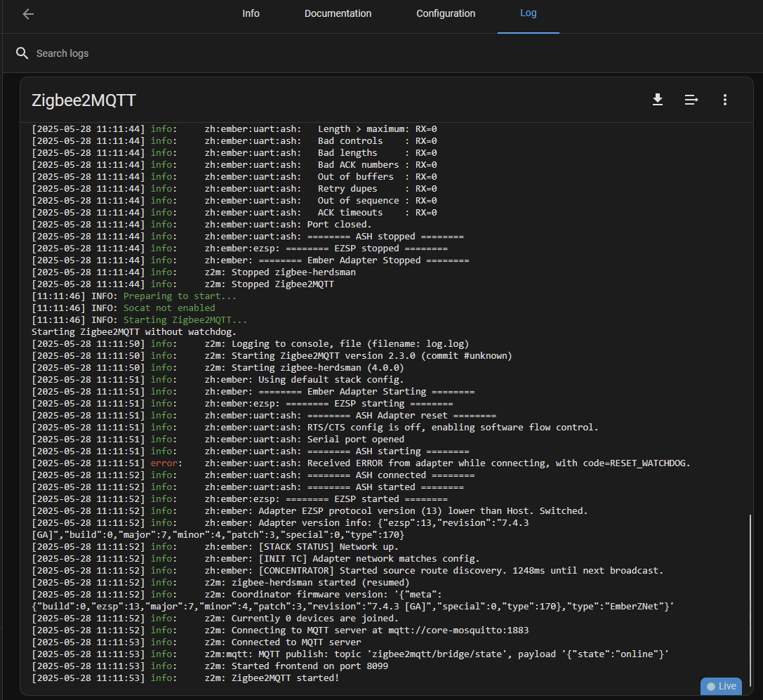The image size is (763, 700).
Task: Click 'Adapter EZSP protocol version (13)' line
Action: coord(310,510)
